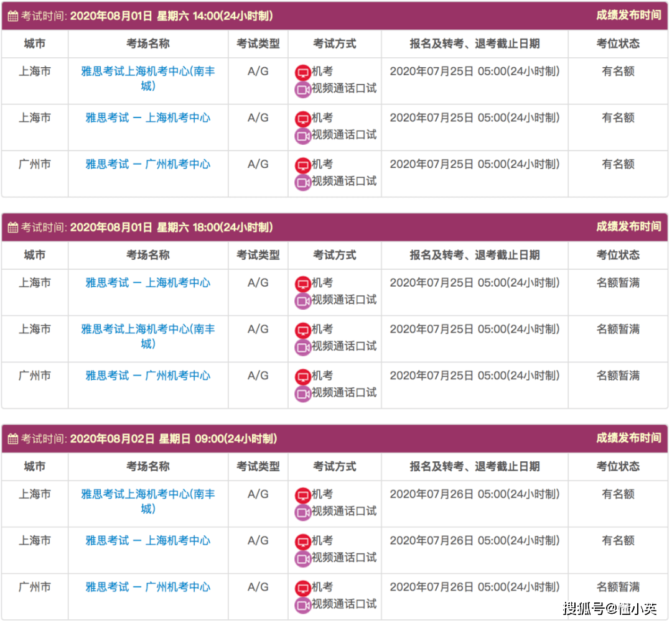This screenshot has width=672, height=623.
Task: Click the 视频通话口试 camera icon for 广州市, 18:00 session
Action: coord(303,394)
